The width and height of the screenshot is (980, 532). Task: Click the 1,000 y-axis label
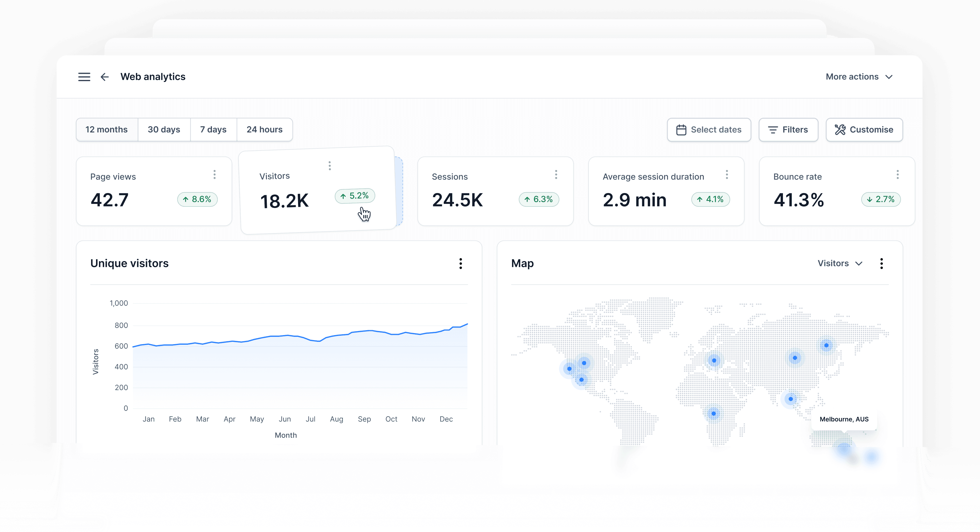[x=119, y=303]
